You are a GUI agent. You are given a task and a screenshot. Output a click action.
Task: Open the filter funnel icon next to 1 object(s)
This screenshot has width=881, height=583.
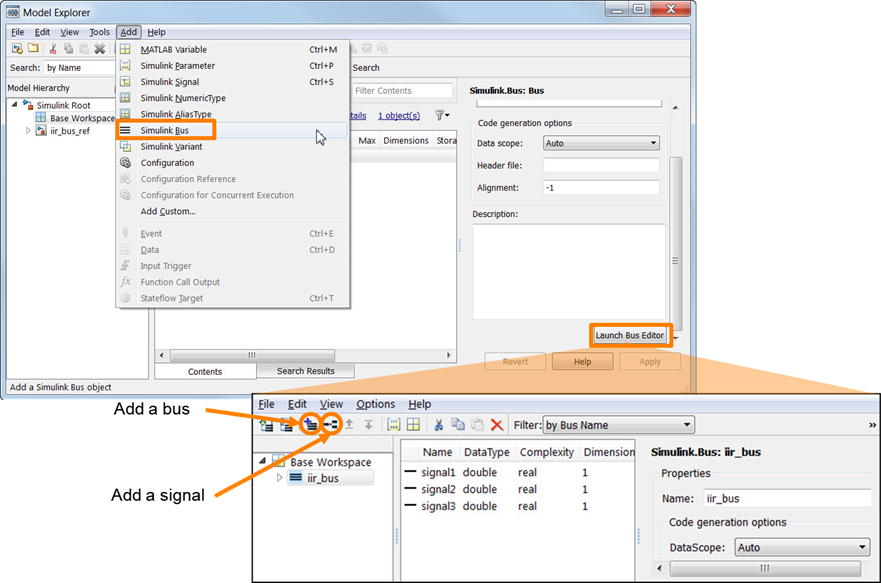coord(442,115)
